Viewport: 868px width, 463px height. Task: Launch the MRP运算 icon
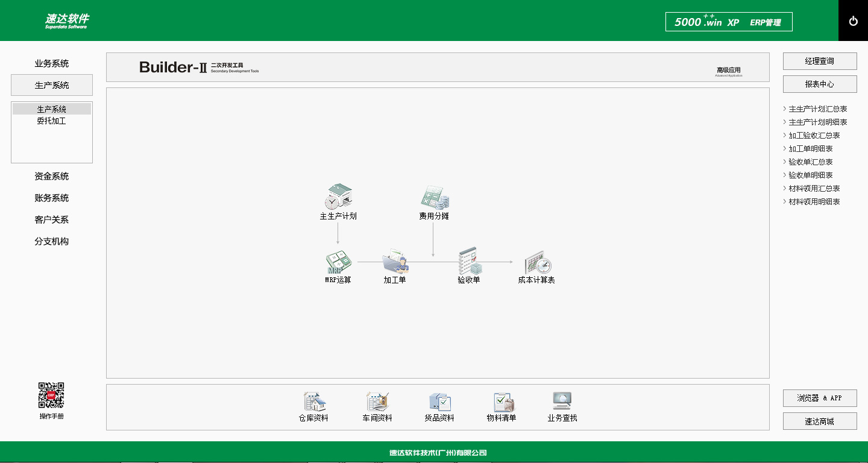[338, 262]
